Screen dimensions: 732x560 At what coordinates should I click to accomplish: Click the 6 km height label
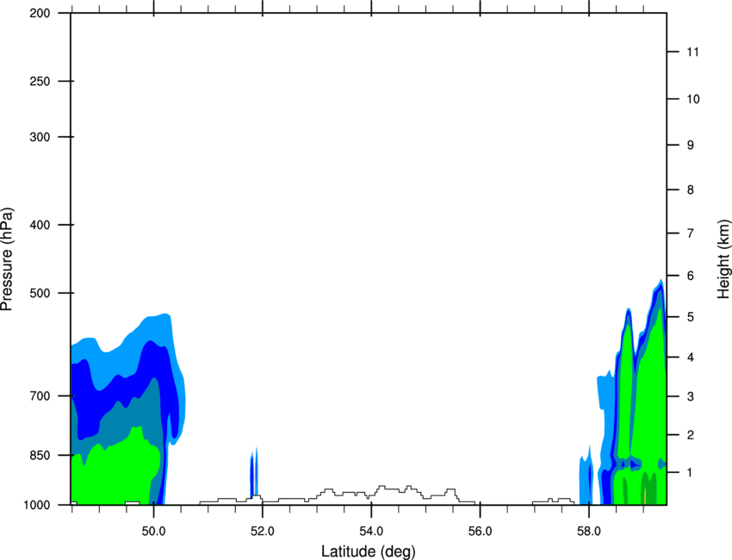(x=691, y=276)
